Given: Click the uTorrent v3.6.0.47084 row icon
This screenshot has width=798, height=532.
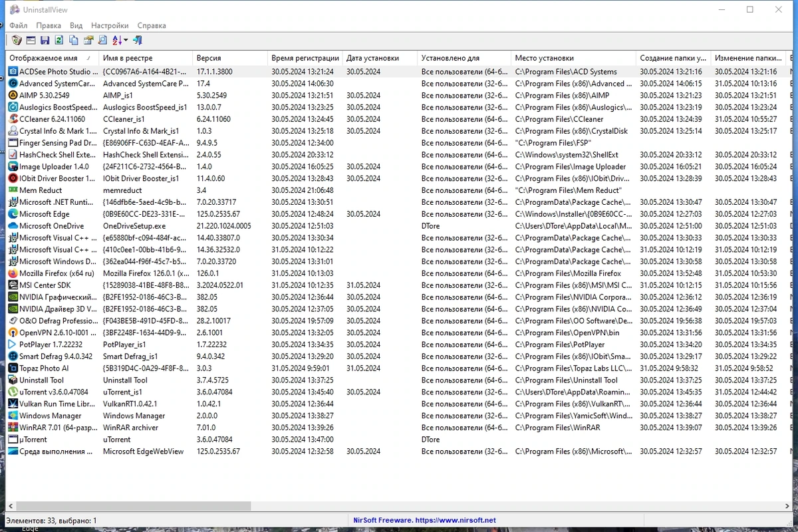Looking at the screenshot, I should (x=13, y=392).
